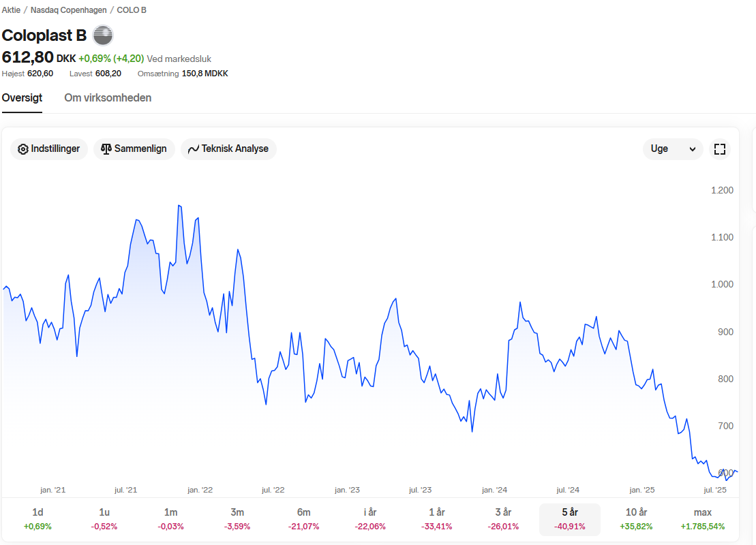Select the 3m time range
The image size is (756, 545).
click(237, 519)
